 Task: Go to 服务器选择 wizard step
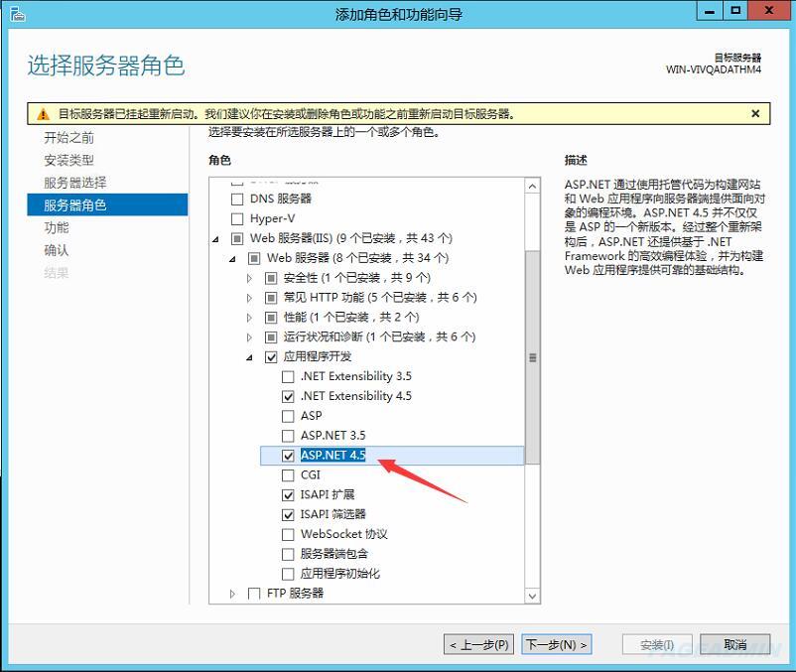pyautogui.click(x=75, y=183)
